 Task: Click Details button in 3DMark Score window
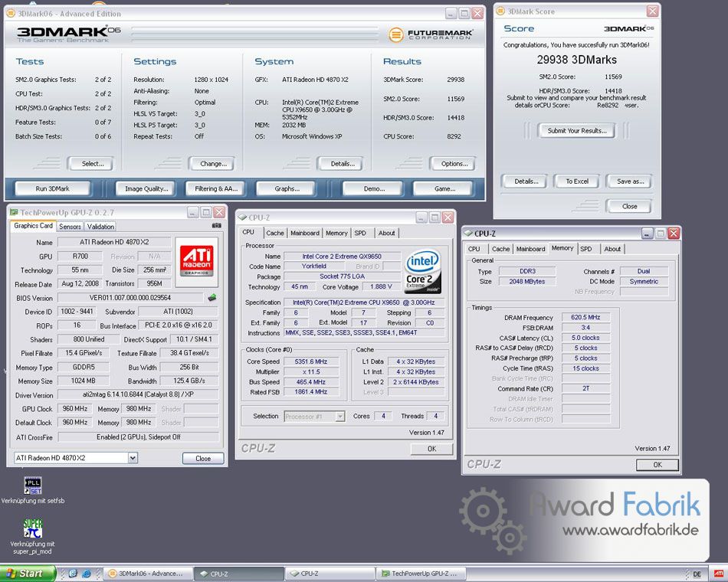(x=526, y=181)
